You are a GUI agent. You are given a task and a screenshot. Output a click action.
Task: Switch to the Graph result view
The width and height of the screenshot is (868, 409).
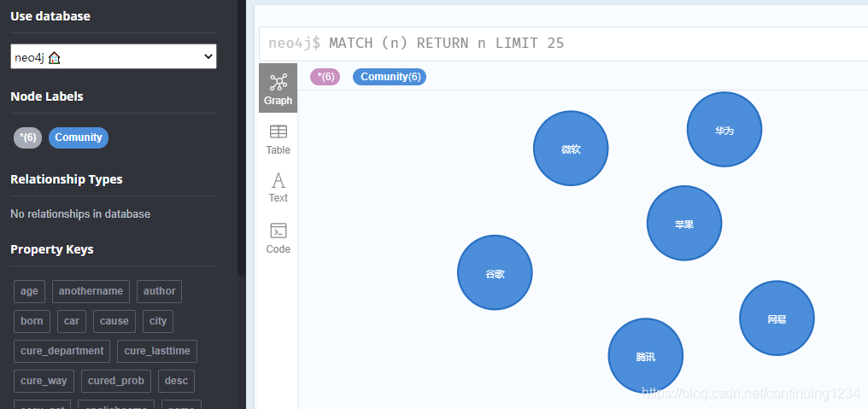[x=278, y=88]
